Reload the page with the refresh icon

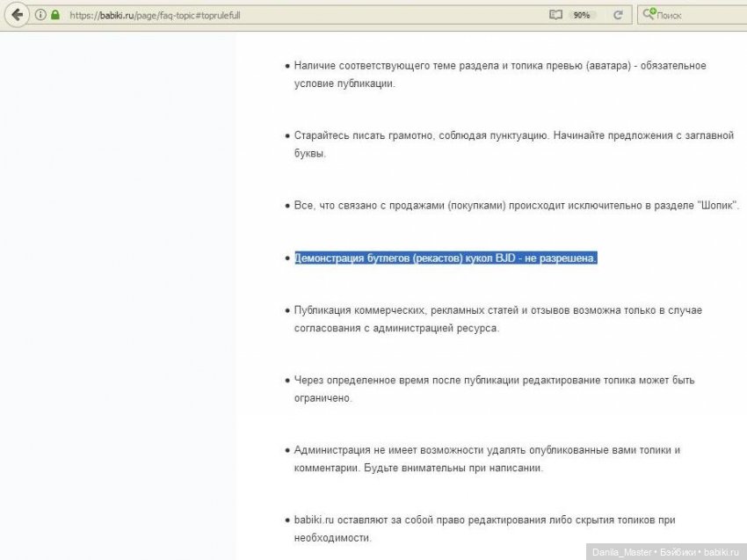[618, 15]
